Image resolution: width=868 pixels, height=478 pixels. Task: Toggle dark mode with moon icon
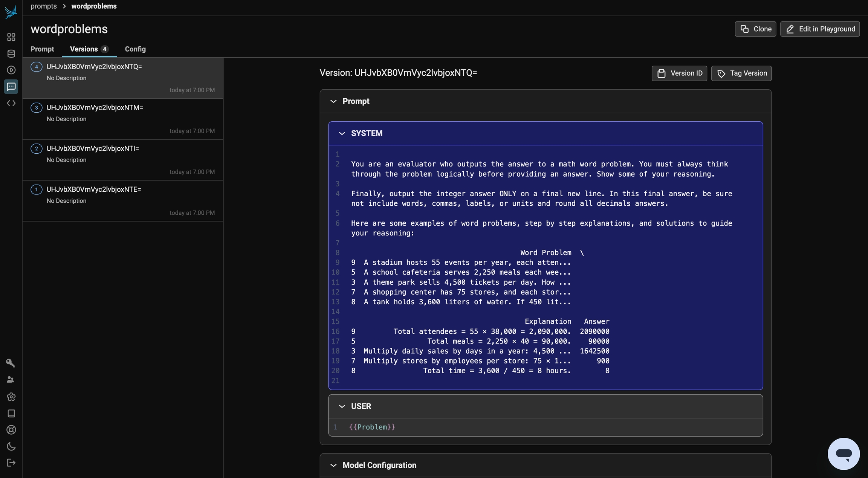(11, 446)
